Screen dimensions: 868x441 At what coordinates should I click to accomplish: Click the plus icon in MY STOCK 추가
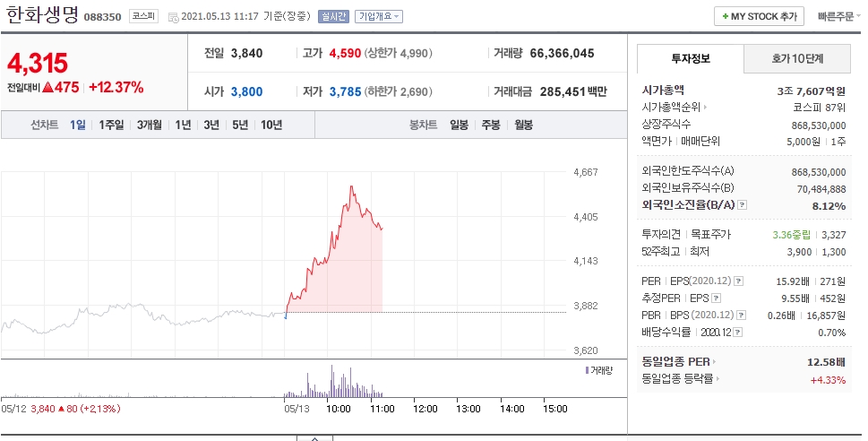point(726,17)
